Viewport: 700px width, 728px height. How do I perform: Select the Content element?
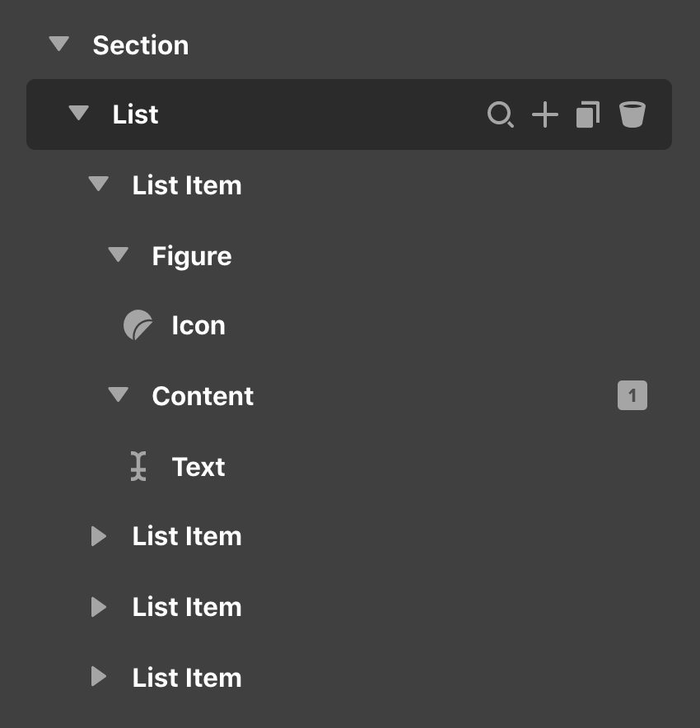point(203,395)
